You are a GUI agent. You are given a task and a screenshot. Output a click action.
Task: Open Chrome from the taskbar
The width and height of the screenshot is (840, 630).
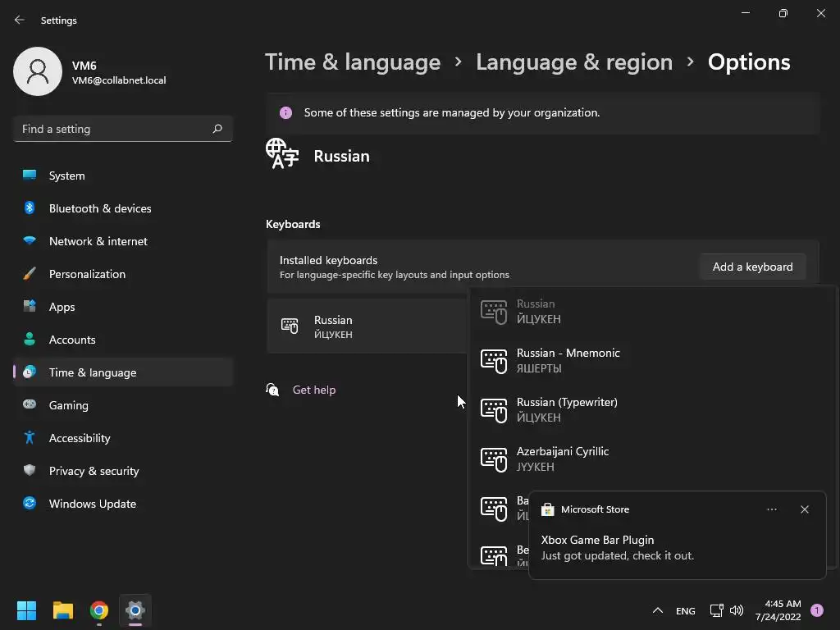coord(99,610)
